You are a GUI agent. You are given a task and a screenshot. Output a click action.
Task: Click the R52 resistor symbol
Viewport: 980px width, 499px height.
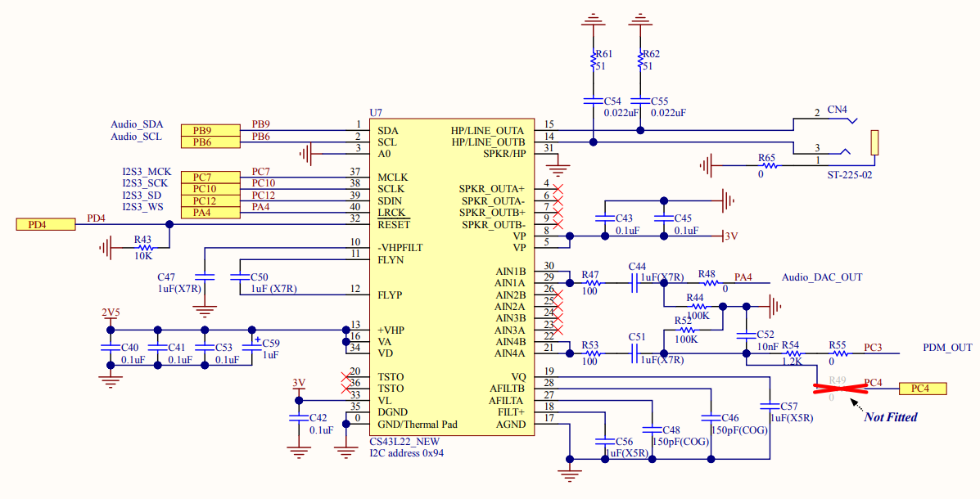[686, 330]
